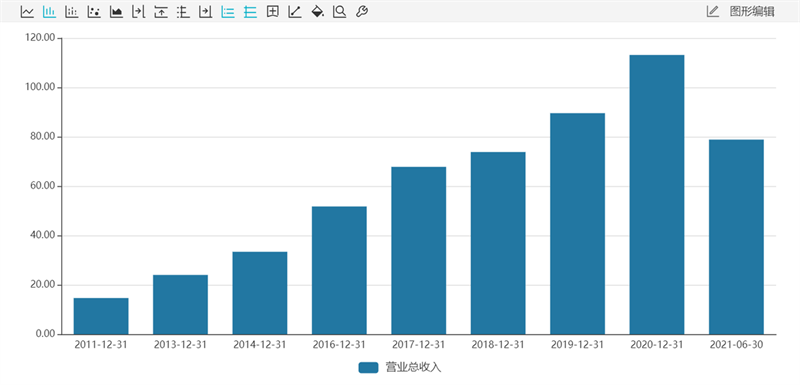Click the blue 营业总收入 legend swatch
The width and height of the screenshot is (800, 385).
(368, 368)
